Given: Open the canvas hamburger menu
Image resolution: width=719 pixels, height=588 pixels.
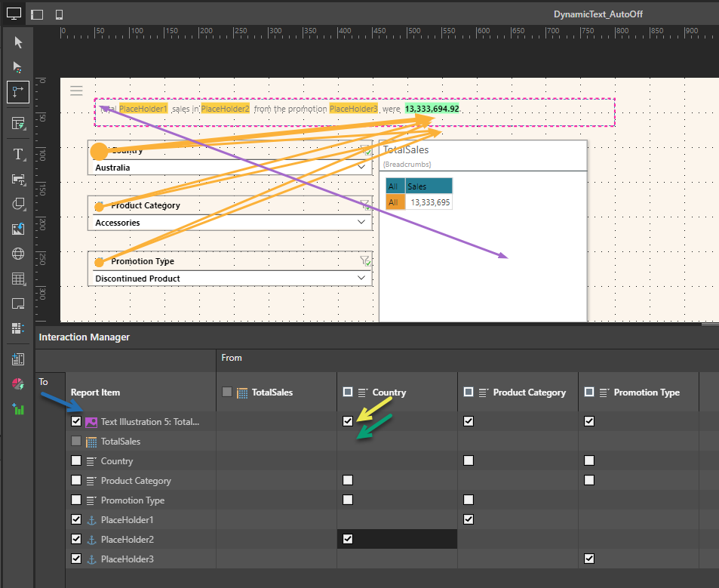Looking at the screenshot, I should (76, 91).
